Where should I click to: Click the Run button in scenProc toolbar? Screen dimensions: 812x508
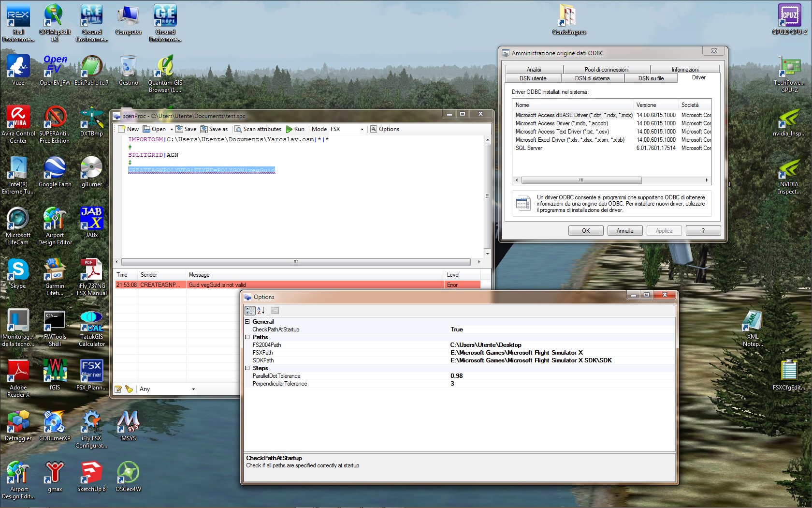tap(295, 129)
